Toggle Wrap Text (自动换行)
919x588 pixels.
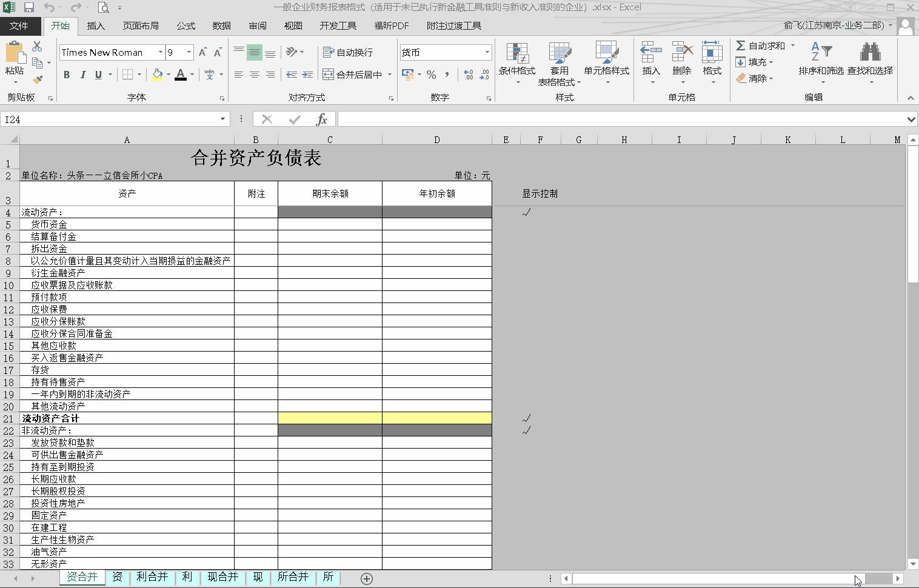[347, 52]
